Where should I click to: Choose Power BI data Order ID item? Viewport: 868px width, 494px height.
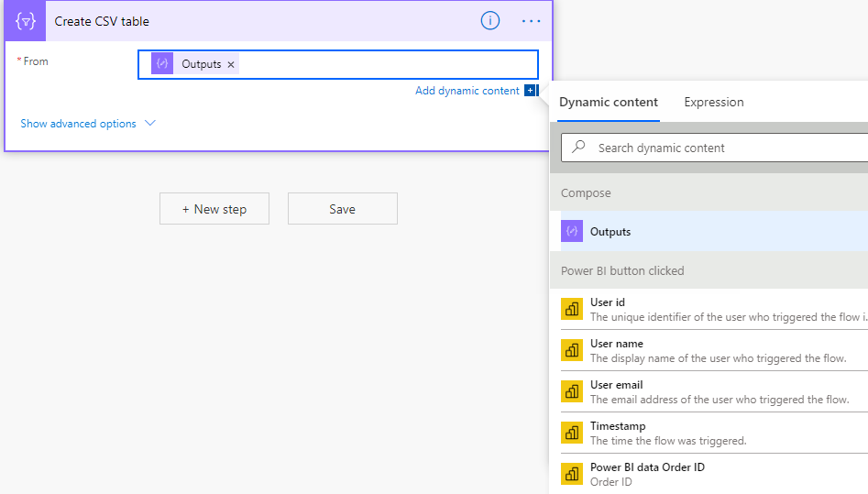tap(647, 467)
